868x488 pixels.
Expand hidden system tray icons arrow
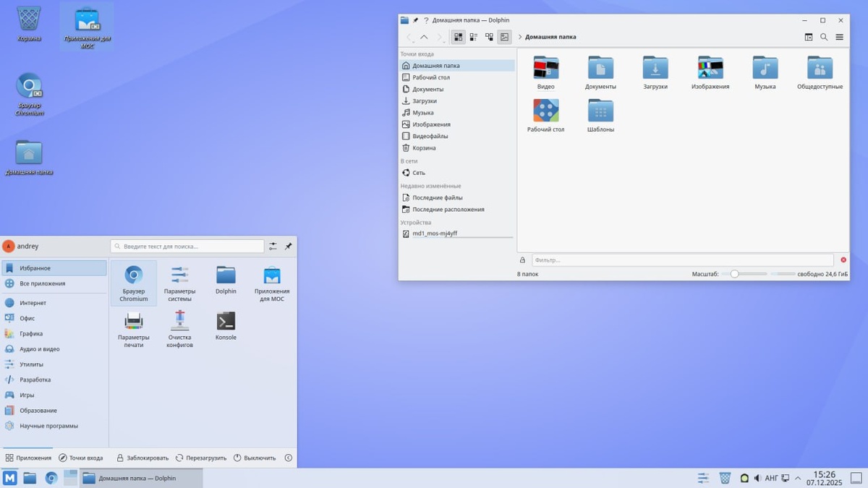[798, 478]
